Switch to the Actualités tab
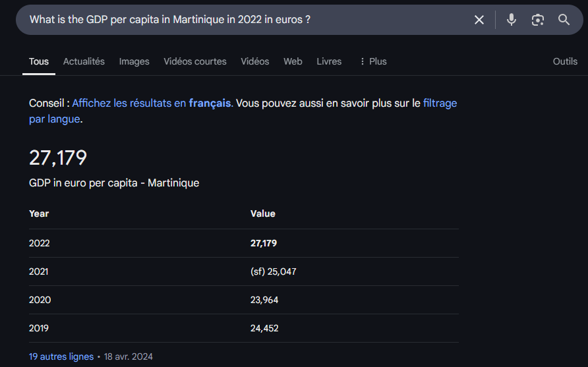 (x=84, y=61)
